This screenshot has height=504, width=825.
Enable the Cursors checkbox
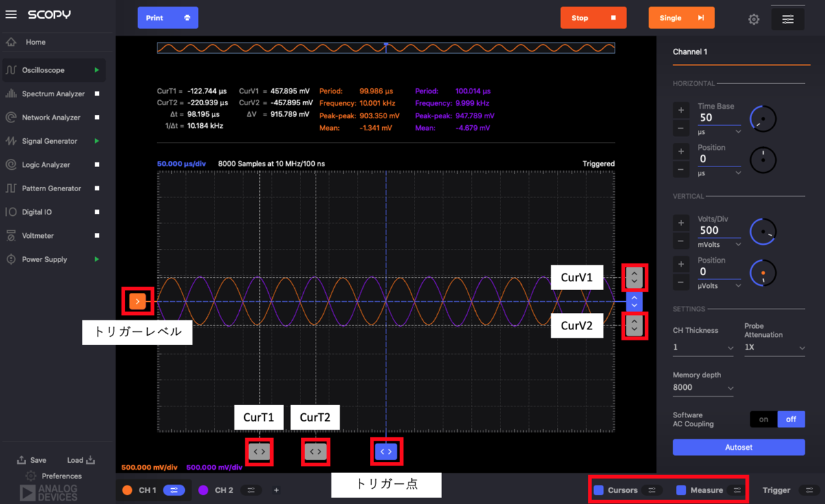(599, 490)
